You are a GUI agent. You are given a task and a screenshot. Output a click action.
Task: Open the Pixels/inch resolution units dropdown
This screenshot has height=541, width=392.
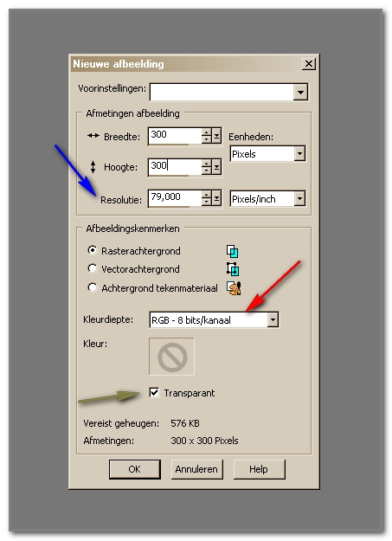299,199
